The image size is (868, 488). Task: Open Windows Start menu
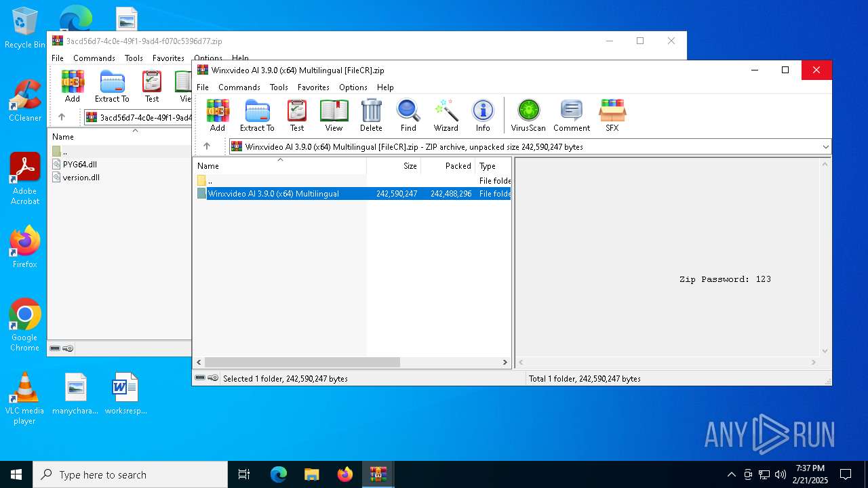(x=16, y=474)
